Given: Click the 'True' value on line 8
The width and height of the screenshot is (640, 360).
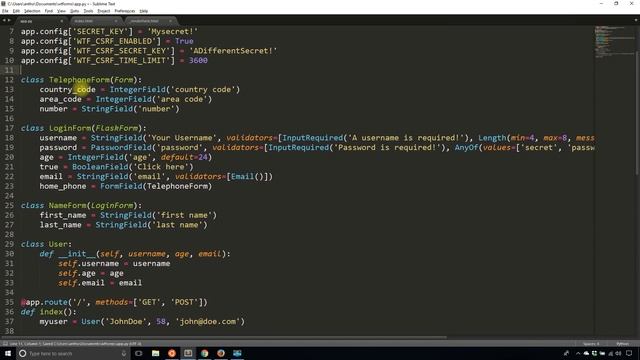Looking at the screenshot, I should point(184,41).
